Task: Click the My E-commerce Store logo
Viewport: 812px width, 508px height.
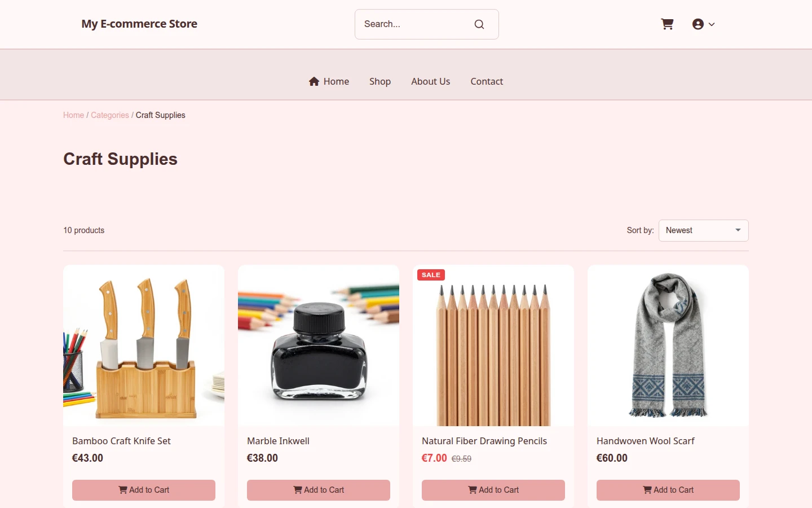Action: (x=139, y=24)
